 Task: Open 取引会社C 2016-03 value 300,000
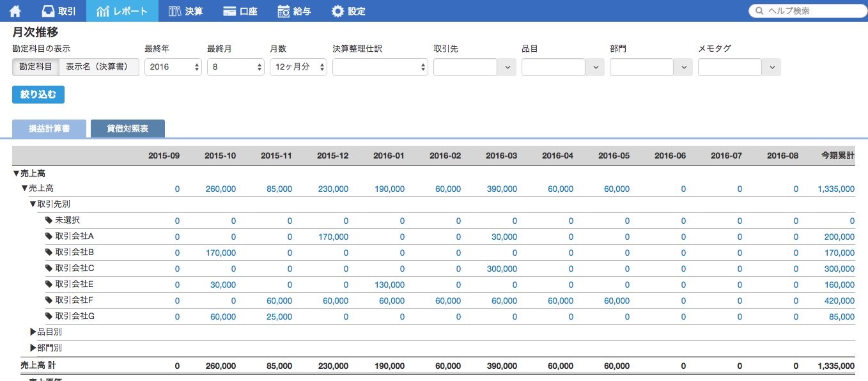tap(502, 269)
